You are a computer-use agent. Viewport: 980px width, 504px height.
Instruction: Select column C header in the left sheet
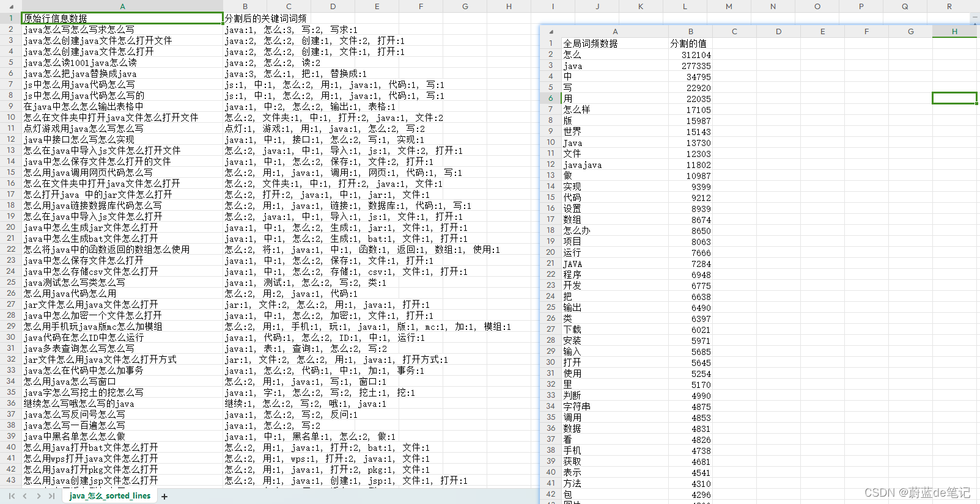click(289, 6)
